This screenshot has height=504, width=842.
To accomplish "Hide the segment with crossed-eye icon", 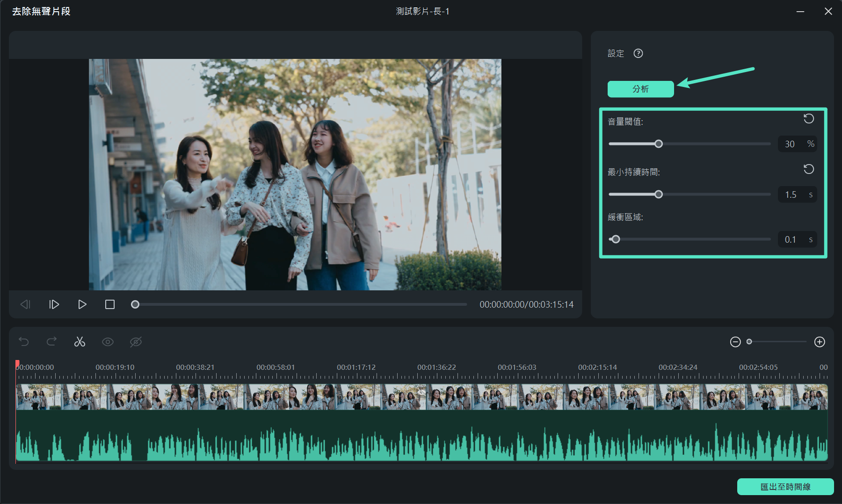I will (136, 342).
